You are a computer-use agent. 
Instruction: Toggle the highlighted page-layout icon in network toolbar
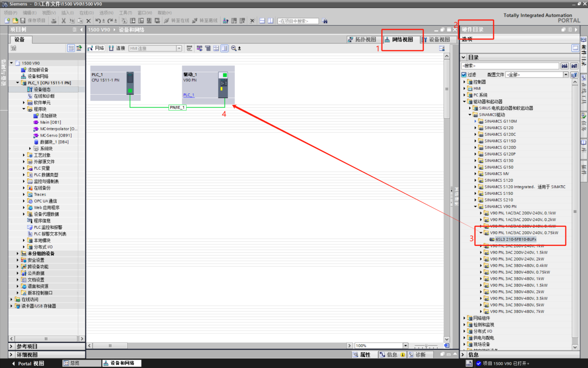click(x=225, y=48)
